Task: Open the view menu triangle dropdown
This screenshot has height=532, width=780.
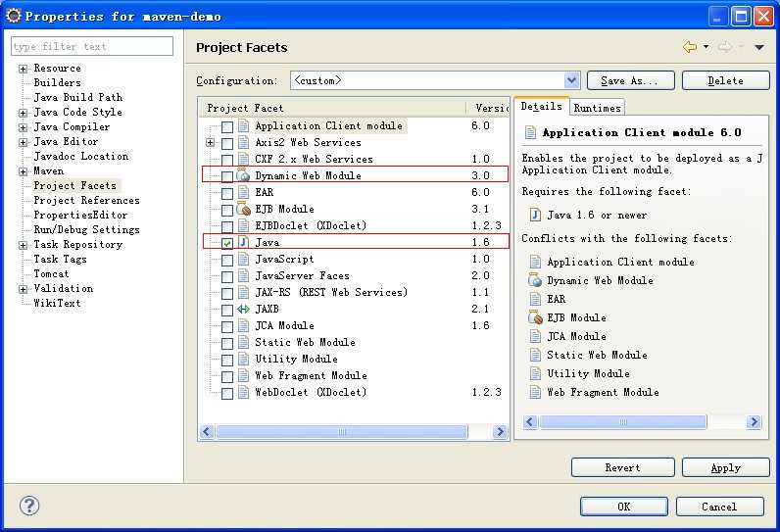Action: pos(759,47)
